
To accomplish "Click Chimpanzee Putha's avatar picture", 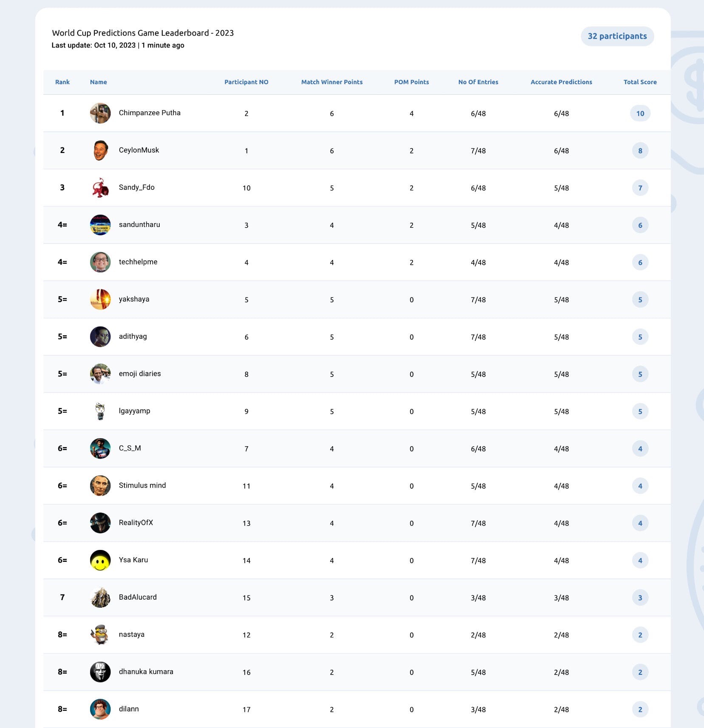I will tap(100, 113).
